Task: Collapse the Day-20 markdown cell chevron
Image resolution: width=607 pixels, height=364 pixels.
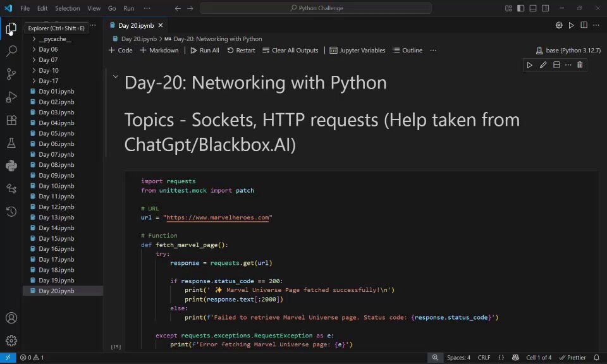Action: 115,76
